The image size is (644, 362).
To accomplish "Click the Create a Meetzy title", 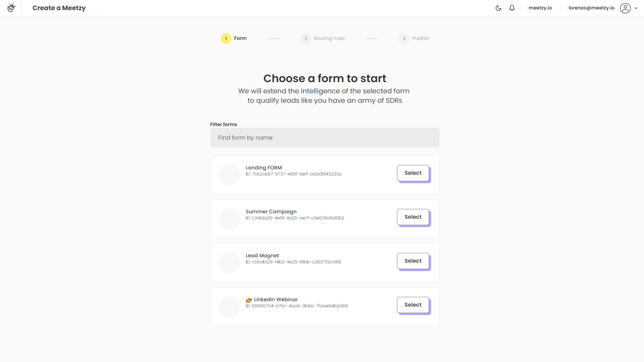I will 59,8.
